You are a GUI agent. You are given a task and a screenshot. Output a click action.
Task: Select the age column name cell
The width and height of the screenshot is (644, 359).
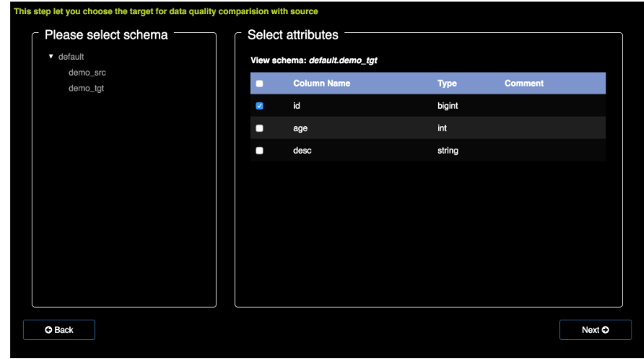coord(300,128)
